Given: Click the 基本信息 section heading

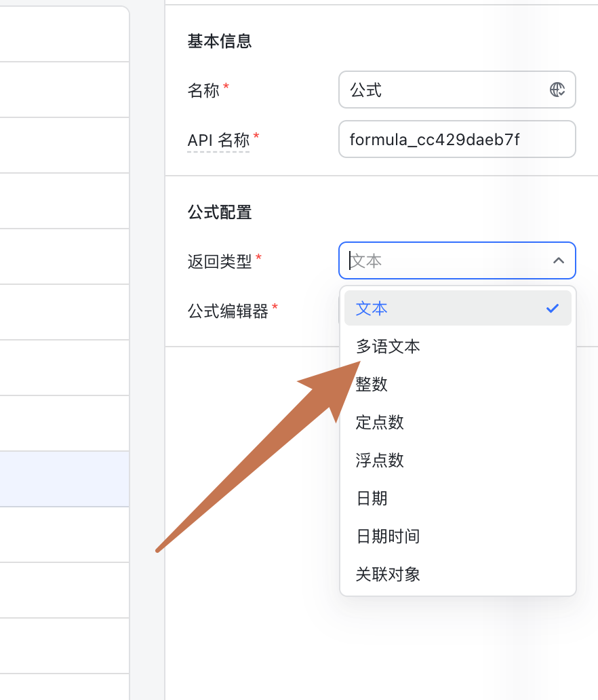Looking at the screenshot, I should click(220, 41).
